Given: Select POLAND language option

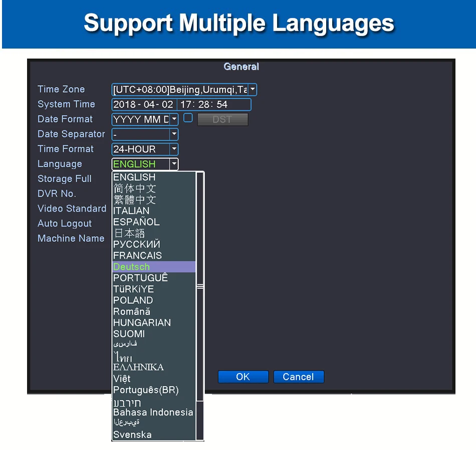Looking at the screenshot, I should 154,300.
